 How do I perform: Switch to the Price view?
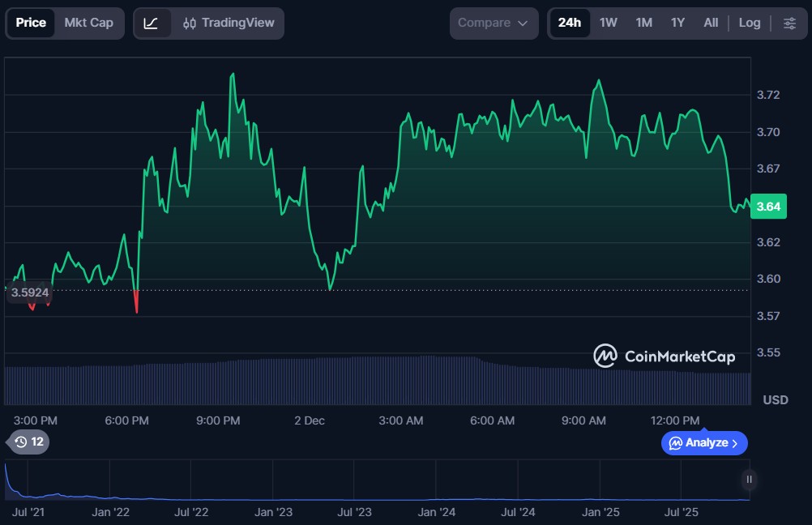[31, 23]
